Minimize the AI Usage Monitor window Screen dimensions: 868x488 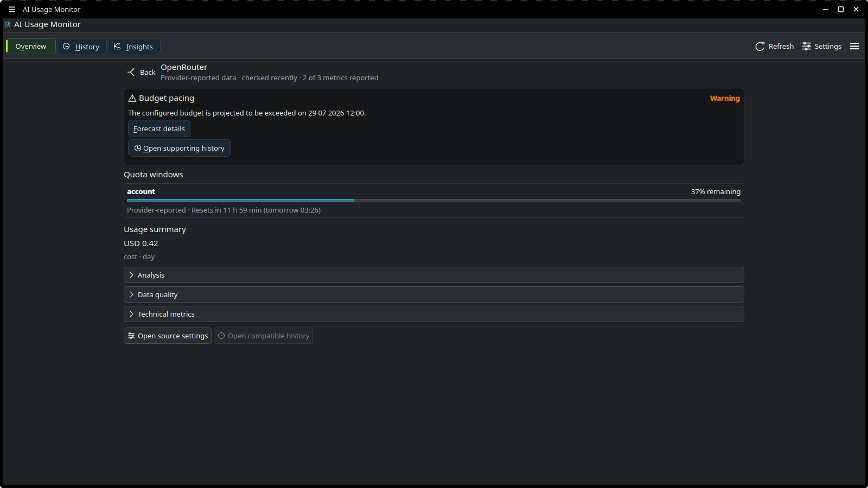tap(826, 9)
